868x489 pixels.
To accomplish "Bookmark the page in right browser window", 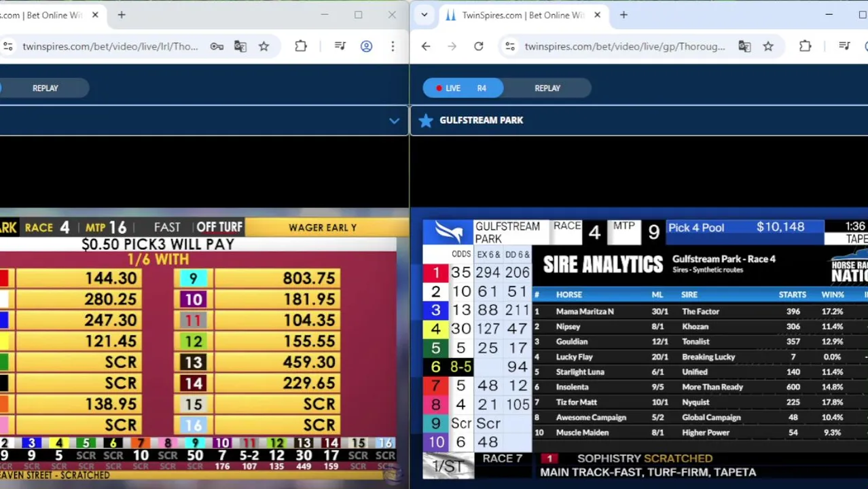I will 768,46.
